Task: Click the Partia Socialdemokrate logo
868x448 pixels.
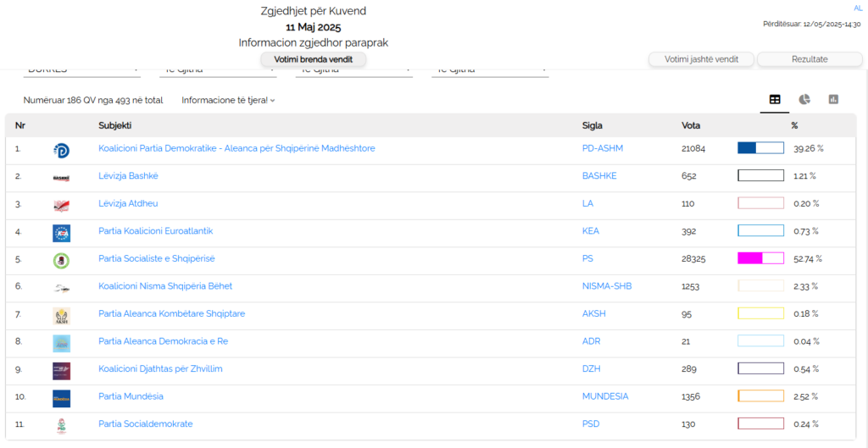Action: (x=61, y=425)
